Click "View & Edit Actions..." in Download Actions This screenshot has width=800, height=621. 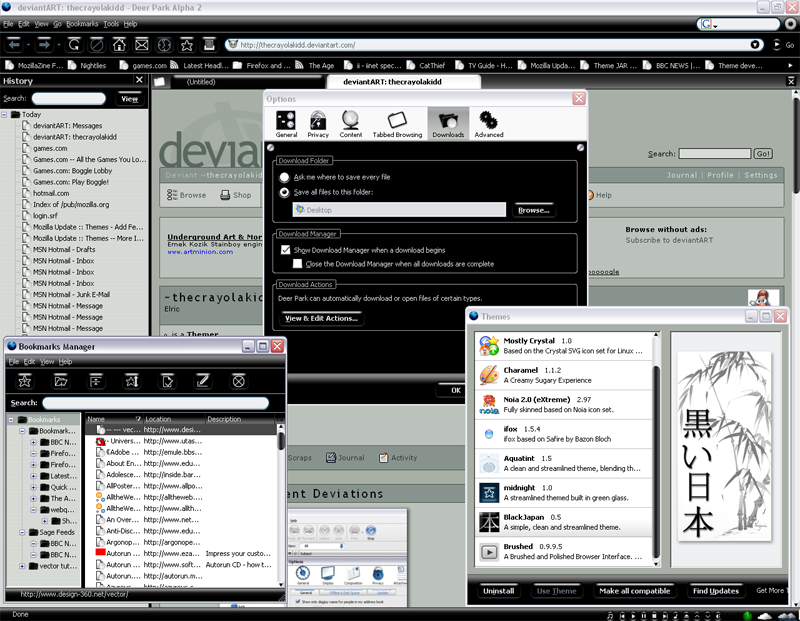(320, 317)
